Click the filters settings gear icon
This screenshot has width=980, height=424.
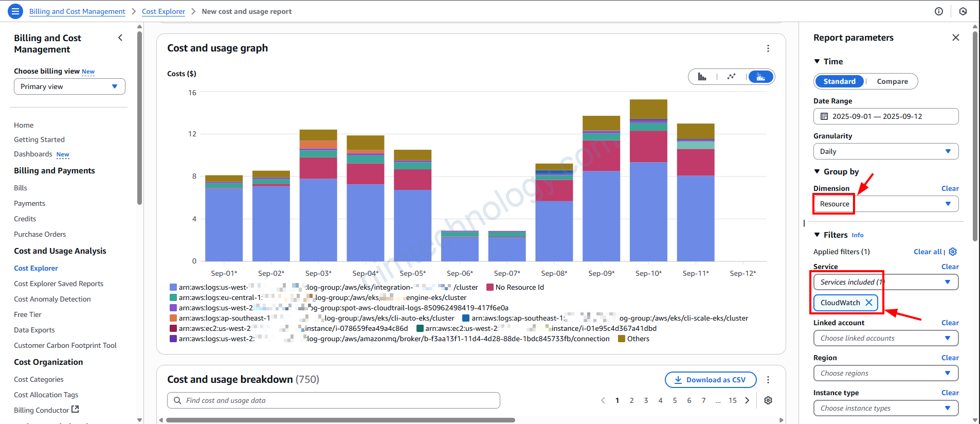click(x=953, y=252)
